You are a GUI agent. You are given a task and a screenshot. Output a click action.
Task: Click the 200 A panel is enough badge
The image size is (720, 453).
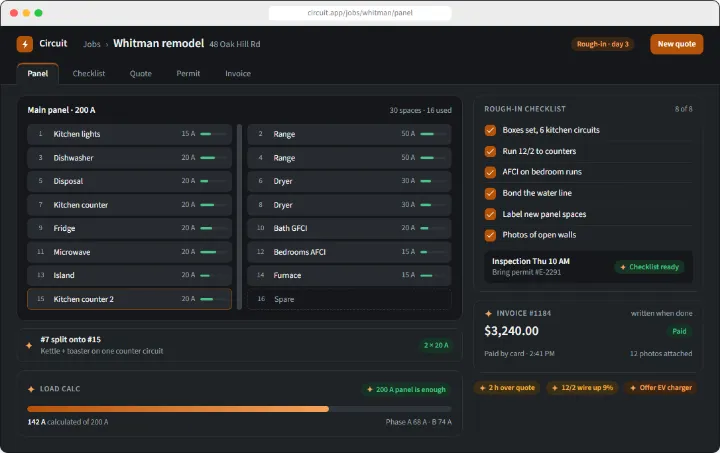pos(406,390)
